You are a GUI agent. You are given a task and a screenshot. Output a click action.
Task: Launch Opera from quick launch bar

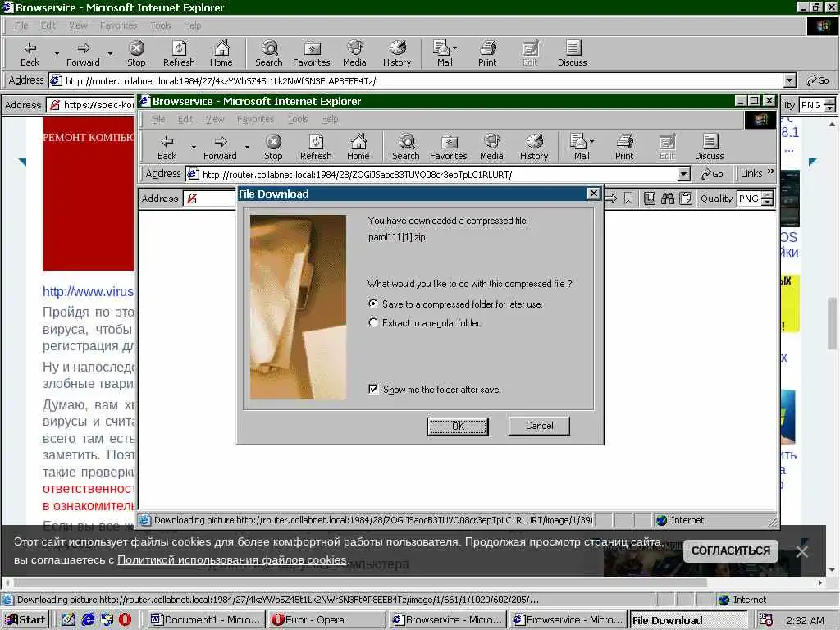(x=125, y=619)
